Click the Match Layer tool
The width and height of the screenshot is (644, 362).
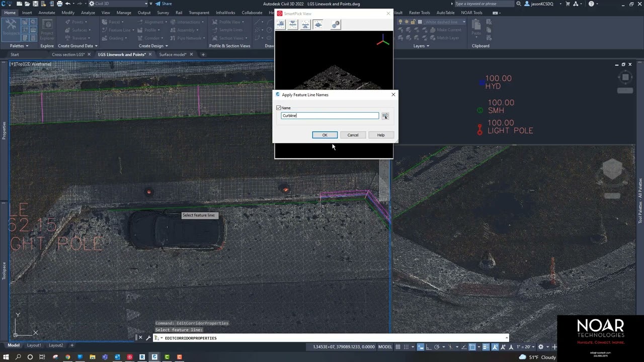tap(444, 38)
